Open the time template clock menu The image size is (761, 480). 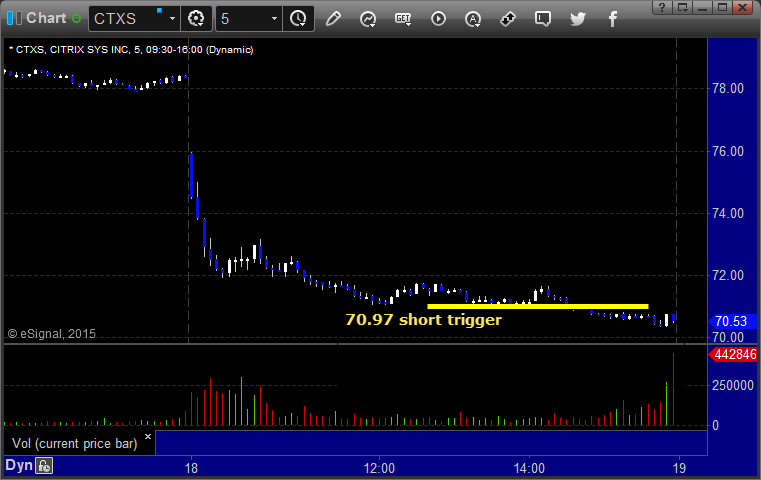(298, 19)
